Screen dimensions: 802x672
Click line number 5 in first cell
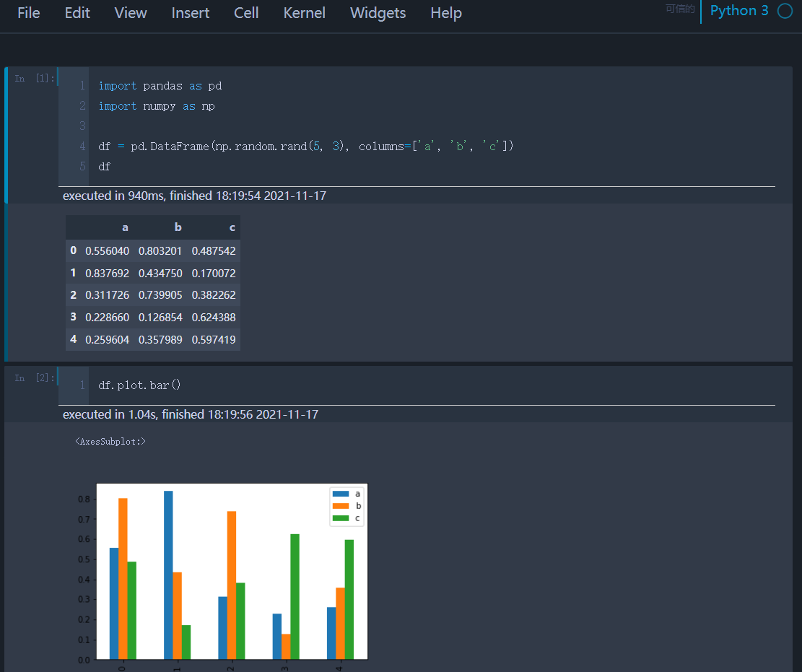click(82, 166)
